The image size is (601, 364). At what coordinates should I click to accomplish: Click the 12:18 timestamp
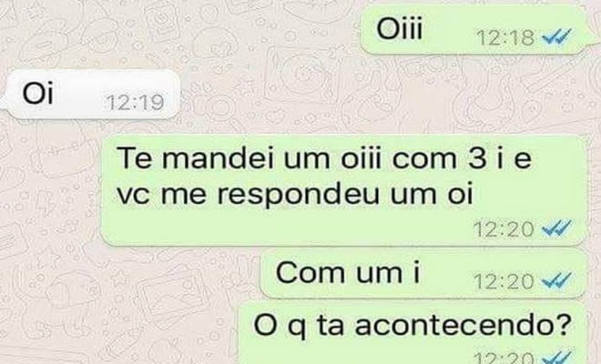(505, 37)
